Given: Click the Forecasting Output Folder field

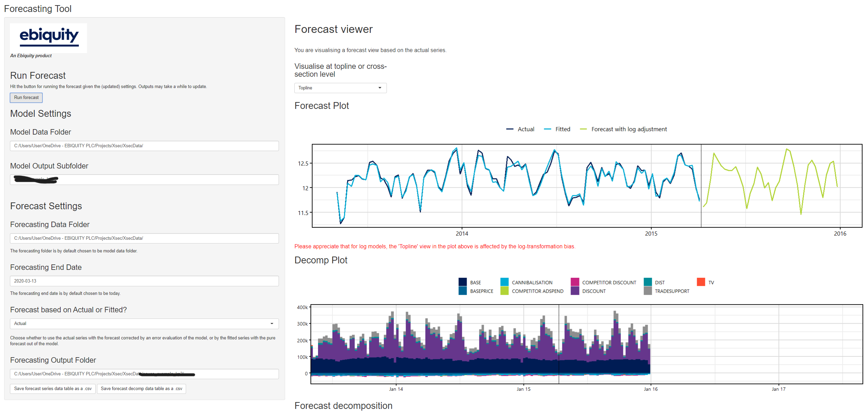Looking at the screenshot, I should pyautogui.click(x=144, y=374).
